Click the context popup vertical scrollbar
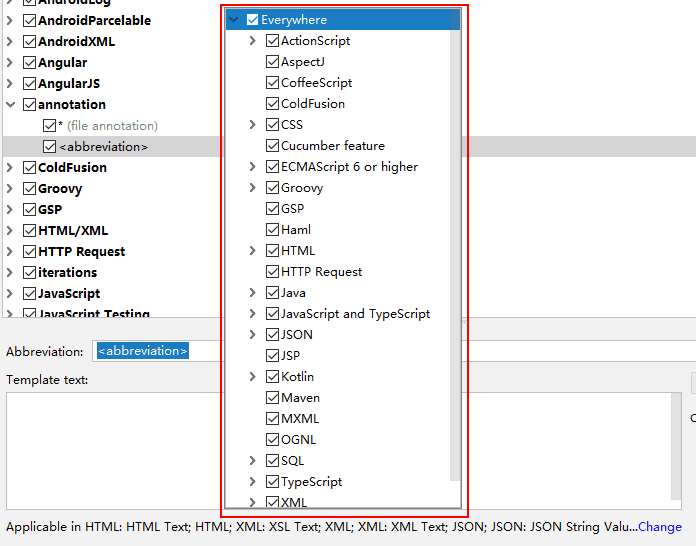The width and height of the screenshot is (696, 546). coord(455,245)
